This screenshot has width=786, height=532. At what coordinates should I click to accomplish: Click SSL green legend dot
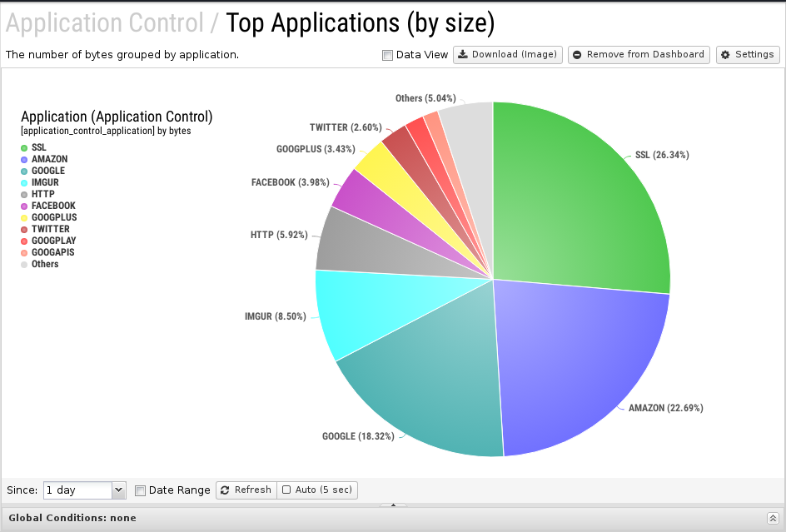24,148
